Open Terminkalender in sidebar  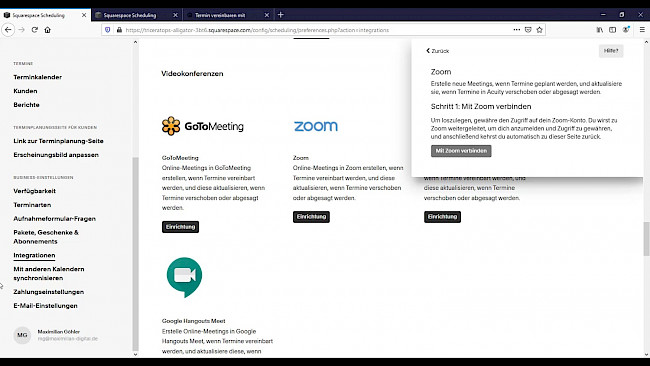pyautogui.click(x=38, y=77)
